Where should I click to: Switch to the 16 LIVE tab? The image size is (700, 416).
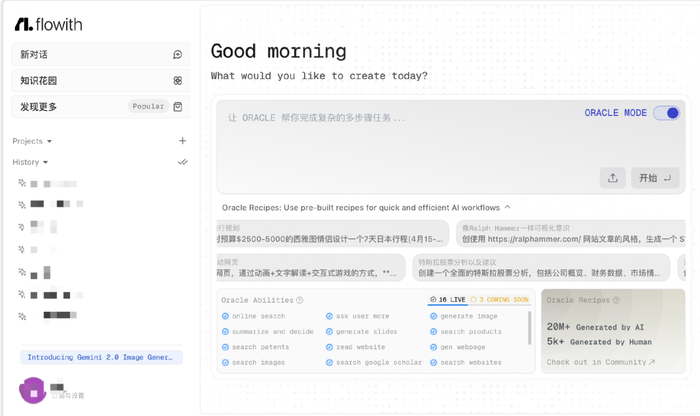coord(449,300)
